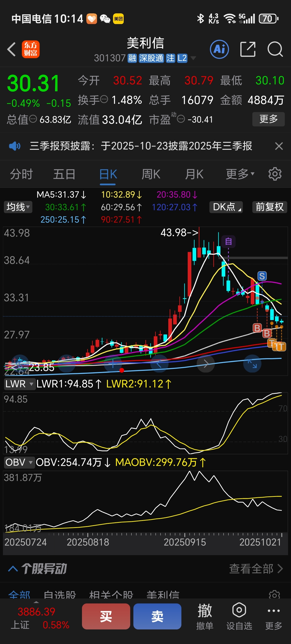291x644 pixels.
Task: Tap the blue S sell marker
Action: click(262, 276)
